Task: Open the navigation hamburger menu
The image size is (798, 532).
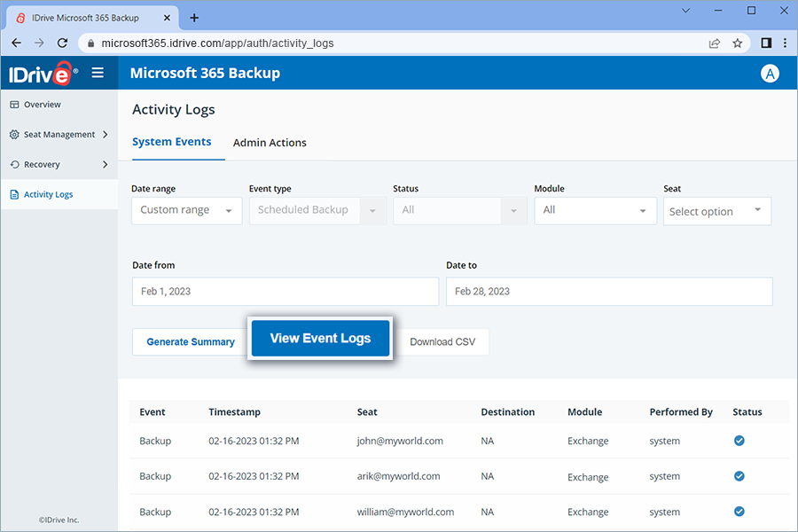Action: [x=98, y=73]
